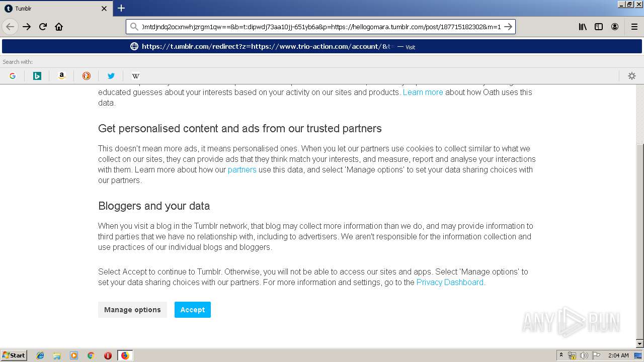
Task: Click the URL address bar field
Action: 321,27
